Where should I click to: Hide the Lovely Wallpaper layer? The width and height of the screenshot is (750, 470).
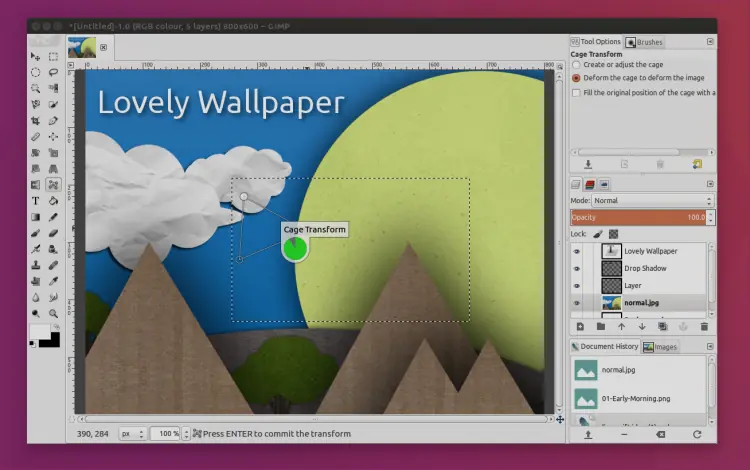(x=577, y=252)
